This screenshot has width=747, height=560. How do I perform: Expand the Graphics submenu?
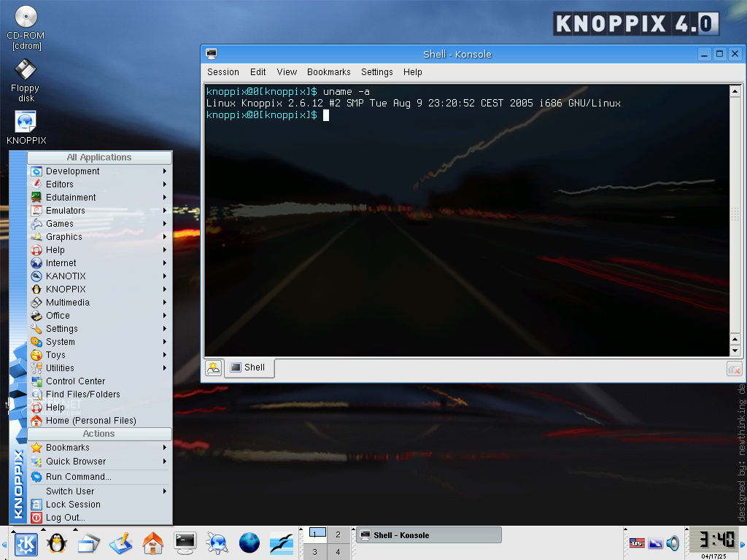coord(100,237)
